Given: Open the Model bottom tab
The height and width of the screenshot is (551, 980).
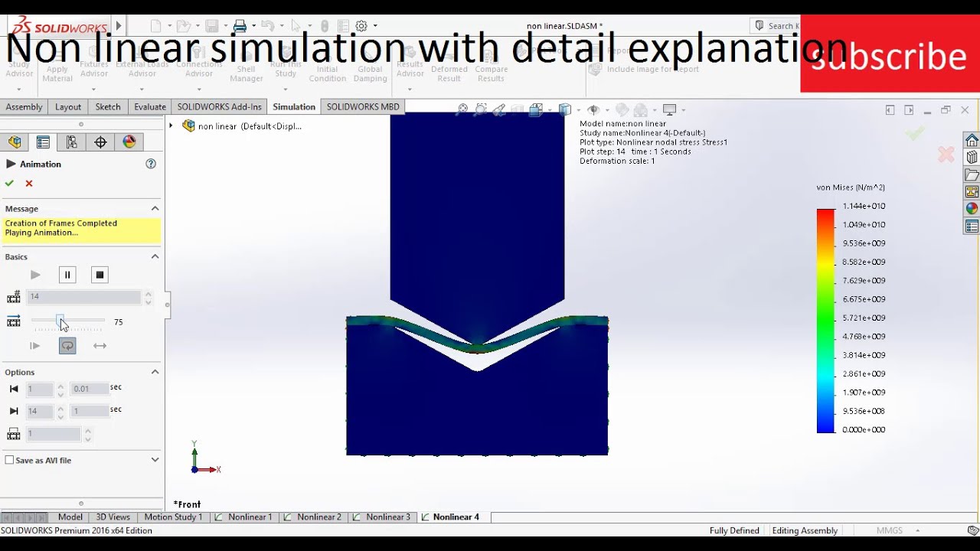Looking at the screenshot, I should click(70, 517).
